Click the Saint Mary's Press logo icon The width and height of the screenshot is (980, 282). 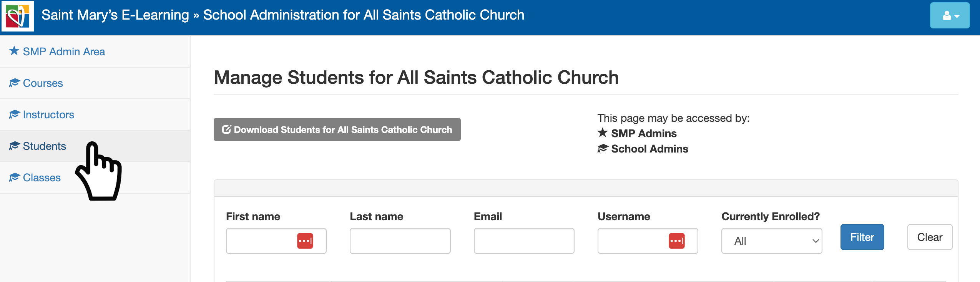(x=18, y=16)
